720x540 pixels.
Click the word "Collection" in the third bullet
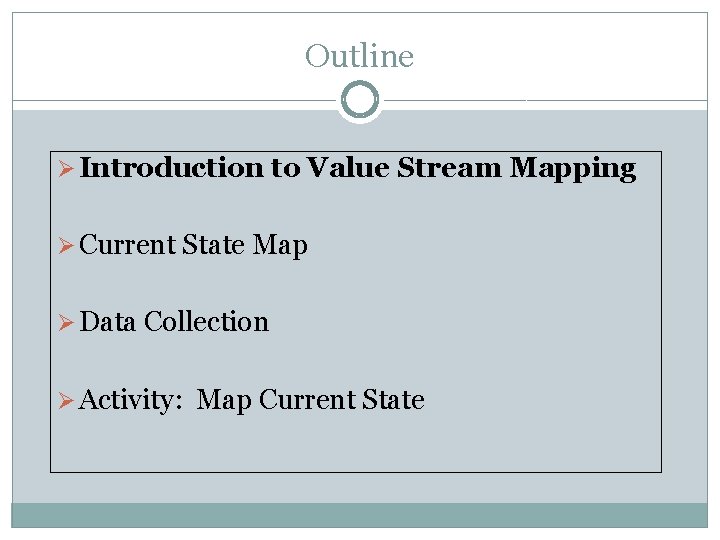coord(206,322)
